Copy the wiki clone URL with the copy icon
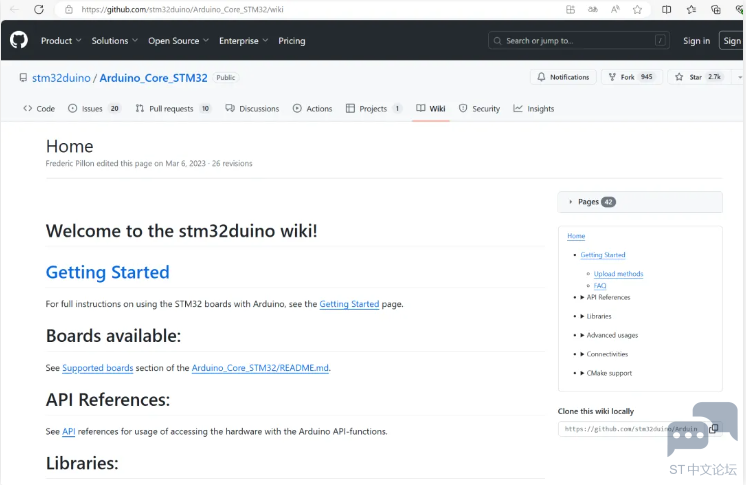Image resolution: width=746 pixels, height=485 pixels. [713, 428]
